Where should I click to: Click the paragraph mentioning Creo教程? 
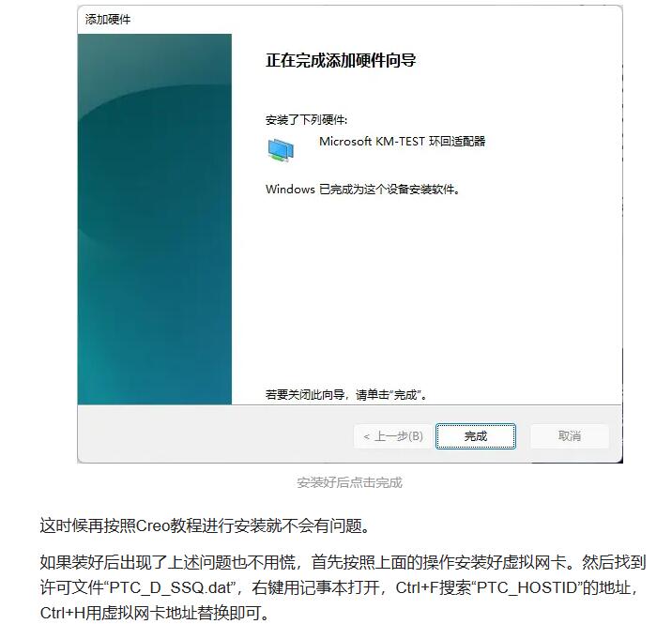click(205, 525)
